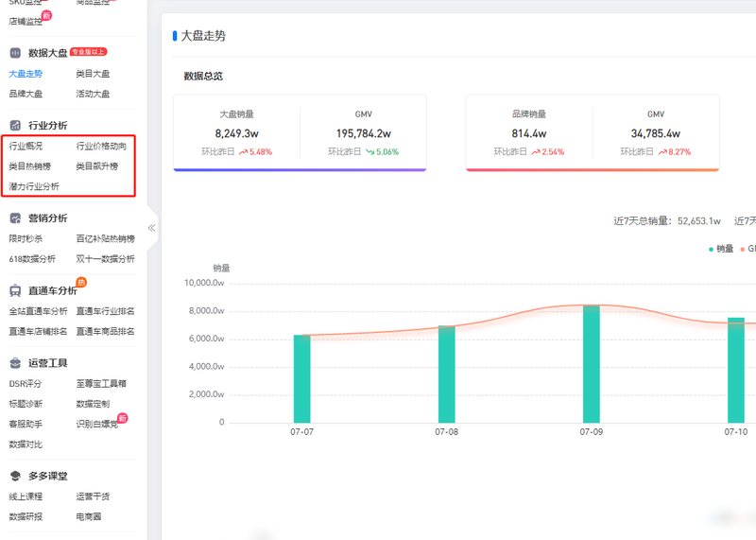The height and width of the screenshot is (540, 756).
Task: Open 运营干货 link
Action: (x=93, y=496)
